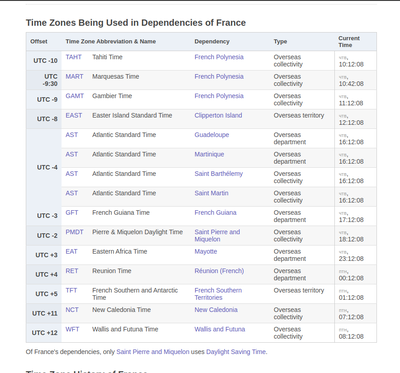
Task: Open Saint Pierre and Miquelon table link
Action: pos(217,236)
